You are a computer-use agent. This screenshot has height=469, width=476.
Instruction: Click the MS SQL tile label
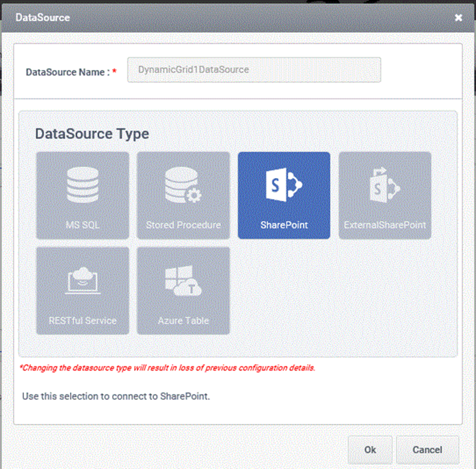click(x=83, y=225)
